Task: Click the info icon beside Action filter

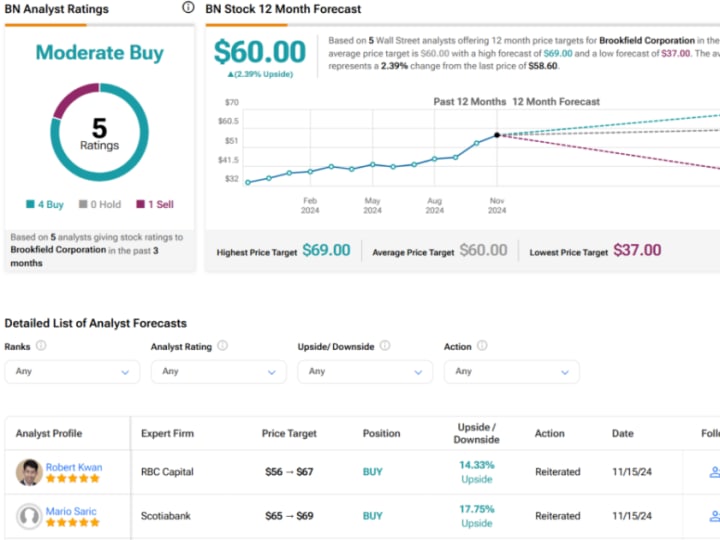Action: 482,345
